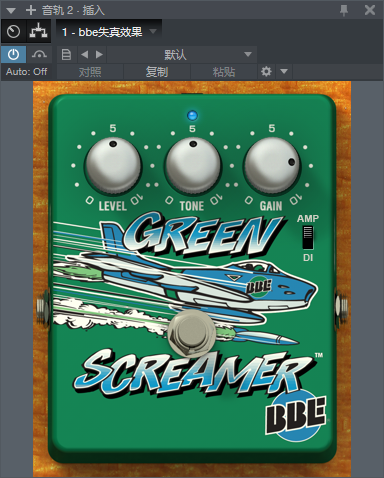Click the 粘贴 paste button
The image size is (384, 478).
click(x=224, y=72)
